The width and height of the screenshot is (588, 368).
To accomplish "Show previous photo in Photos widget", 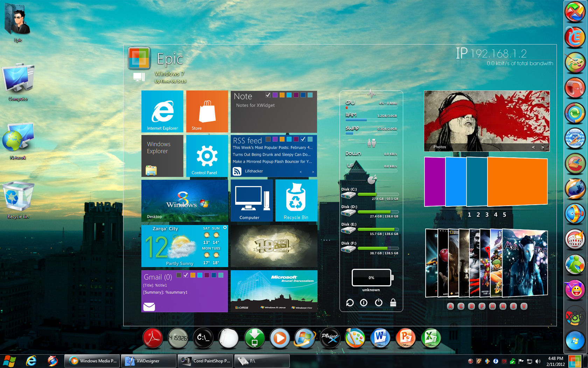I will tap(533, 147).
